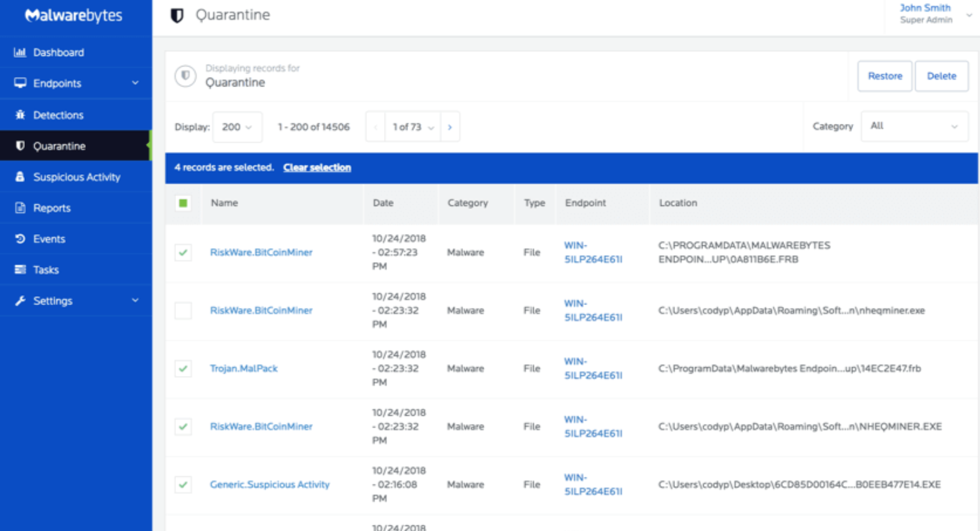Screen dimensions: 980x531
Task: Sort by the Location column header
Action: point(678,203)
